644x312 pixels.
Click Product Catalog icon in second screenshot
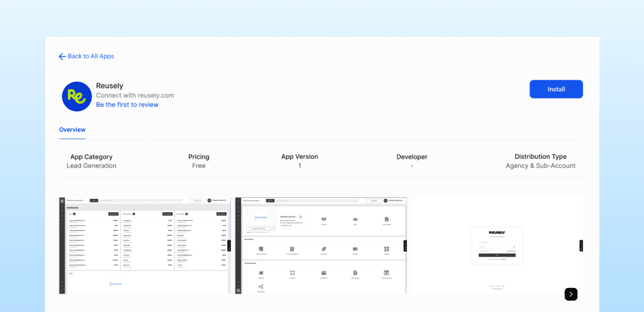click(x=261, y=249)
